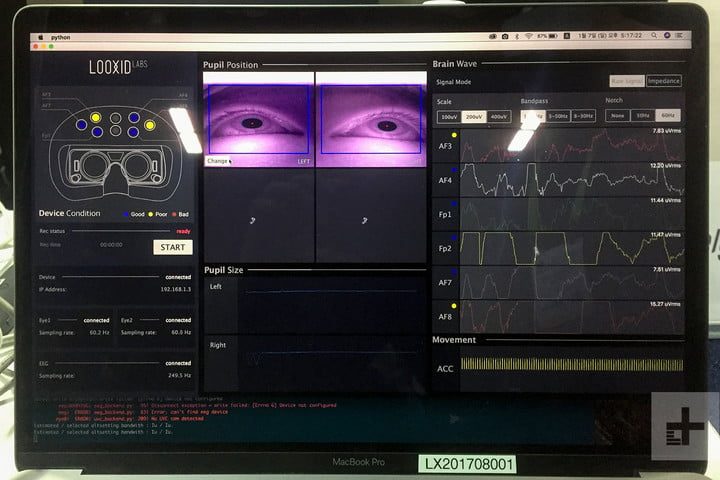
Task: Set notch filter to 50Hz
Action: click(x=645, y=117)
